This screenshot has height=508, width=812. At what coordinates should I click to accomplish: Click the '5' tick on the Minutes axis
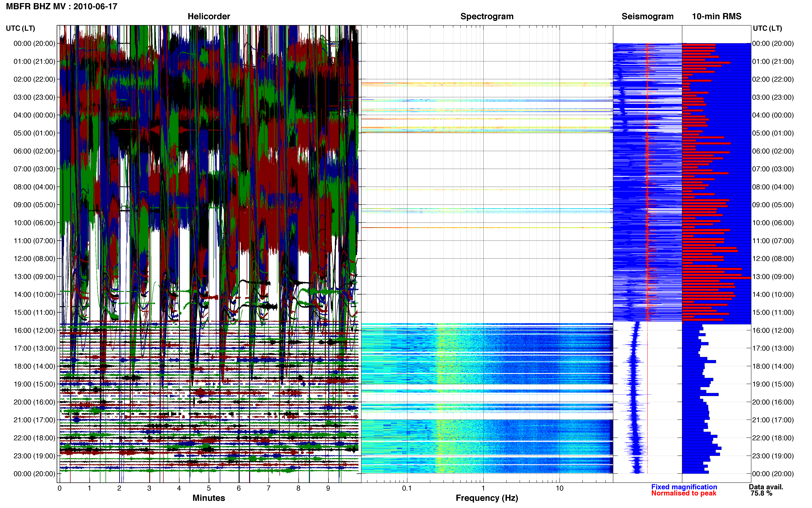[209, 488]
